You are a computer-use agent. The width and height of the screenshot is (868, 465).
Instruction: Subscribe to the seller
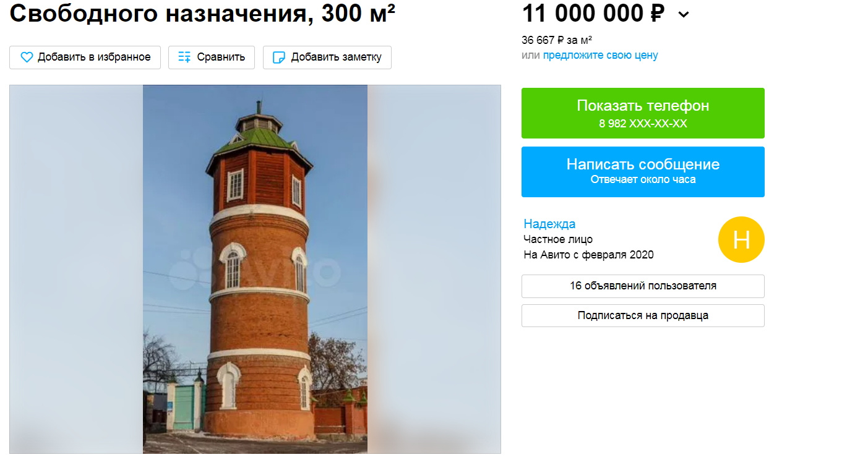[x=643, y=315]
